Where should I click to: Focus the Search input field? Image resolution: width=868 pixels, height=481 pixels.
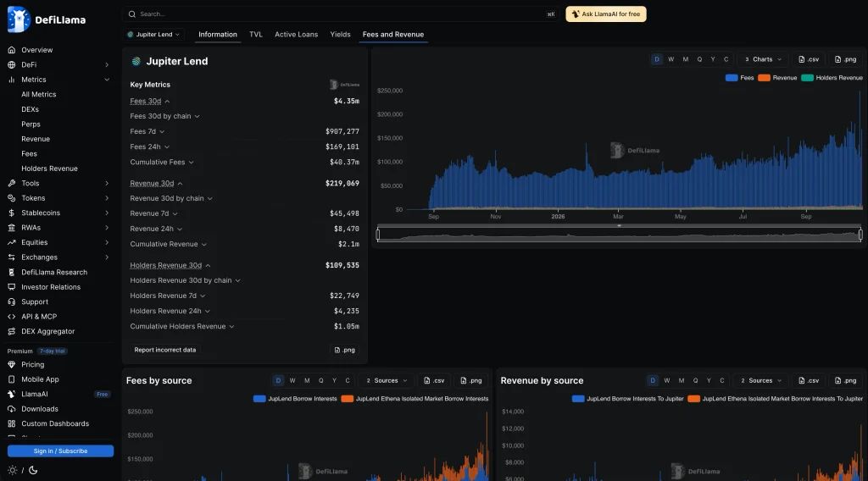coord(341,14)
